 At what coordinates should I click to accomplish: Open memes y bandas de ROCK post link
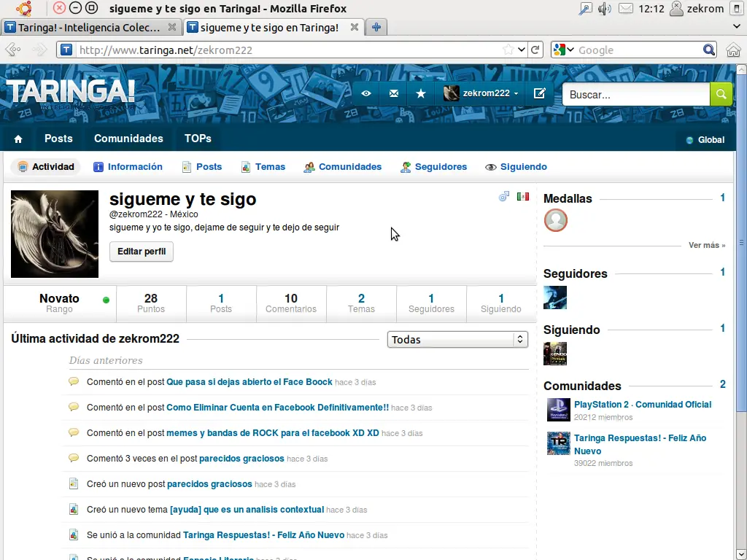[x=273, y=433]
